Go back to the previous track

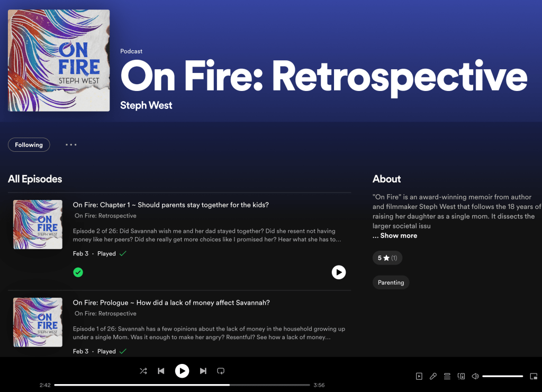(x=161, y=371)
